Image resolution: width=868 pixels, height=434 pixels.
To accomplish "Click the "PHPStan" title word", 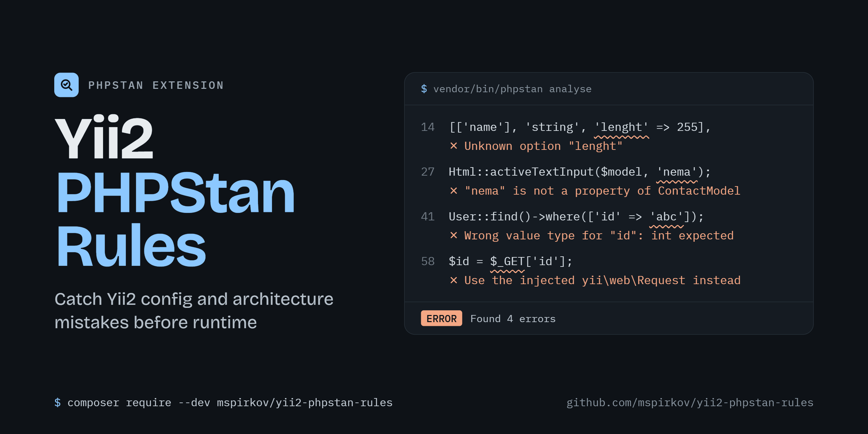I will [175, 193].
